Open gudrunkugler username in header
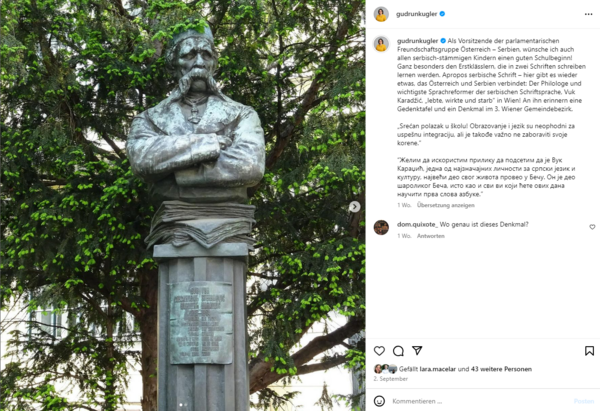The image size is (600, 411). 416,14
